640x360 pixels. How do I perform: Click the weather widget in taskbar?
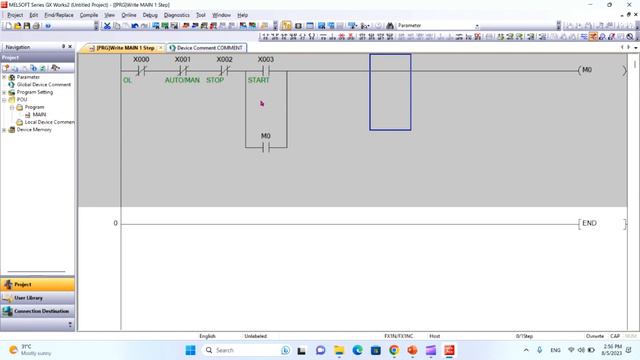coord(31,350)
